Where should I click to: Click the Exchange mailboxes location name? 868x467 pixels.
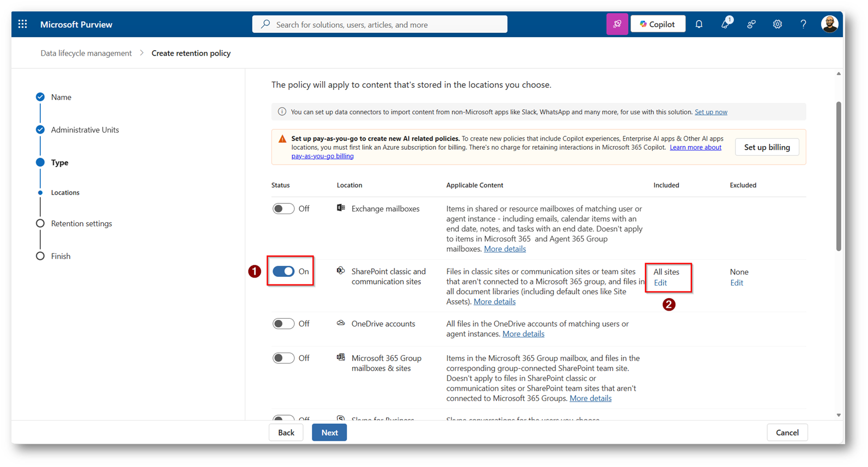(x=385, y=209)
